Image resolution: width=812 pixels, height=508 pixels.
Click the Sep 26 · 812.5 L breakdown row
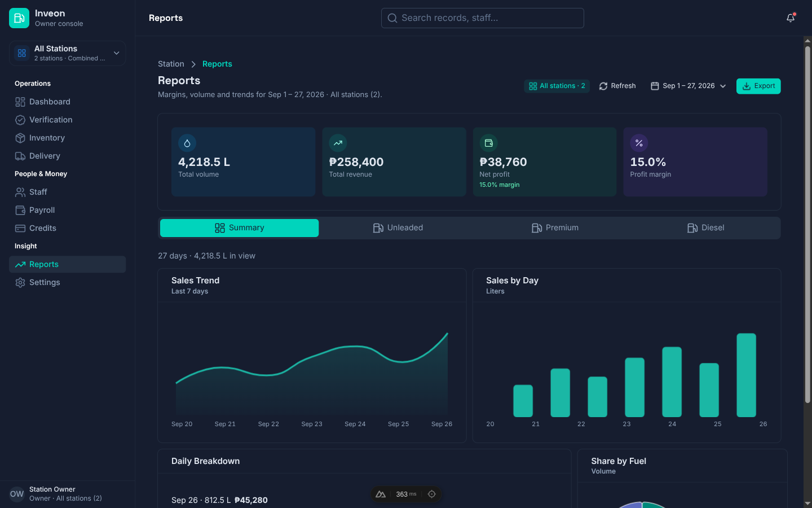(x=364, y=500)
